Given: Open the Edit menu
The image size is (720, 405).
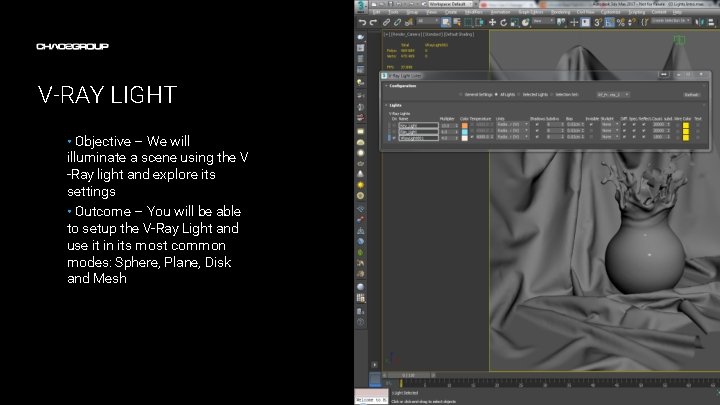Looking at the screenshot, I should [377, 12].
